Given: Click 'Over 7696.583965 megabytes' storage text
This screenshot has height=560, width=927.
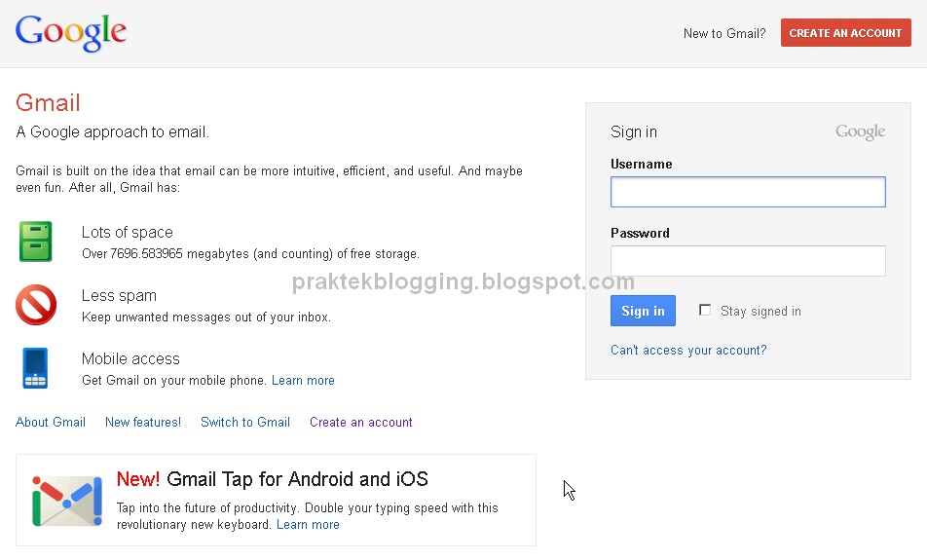Looking at the screenshot, I should 250,253.
